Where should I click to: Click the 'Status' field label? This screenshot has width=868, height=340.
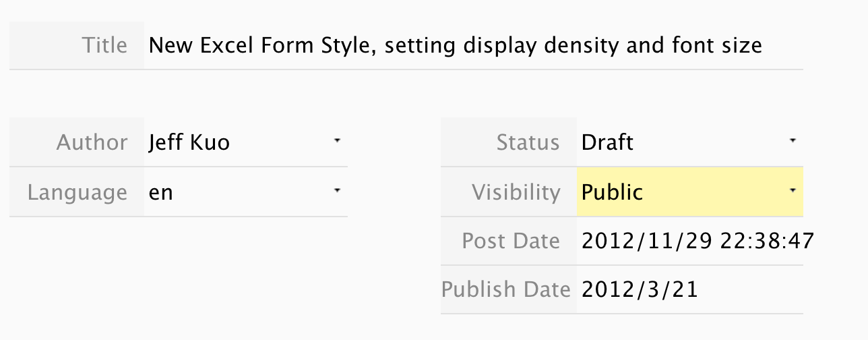(528, 142)
